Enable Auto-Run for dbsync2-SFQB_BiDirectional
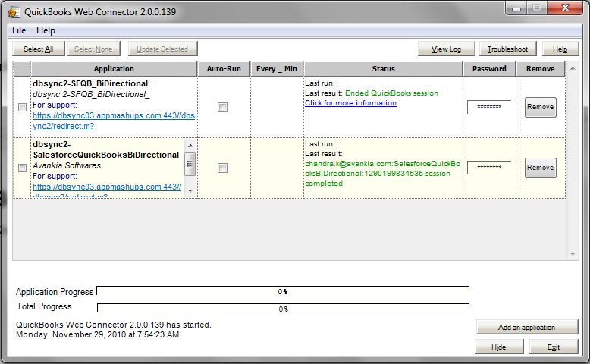The height and width of the screenshot is (364, 590). coord(222,108)
